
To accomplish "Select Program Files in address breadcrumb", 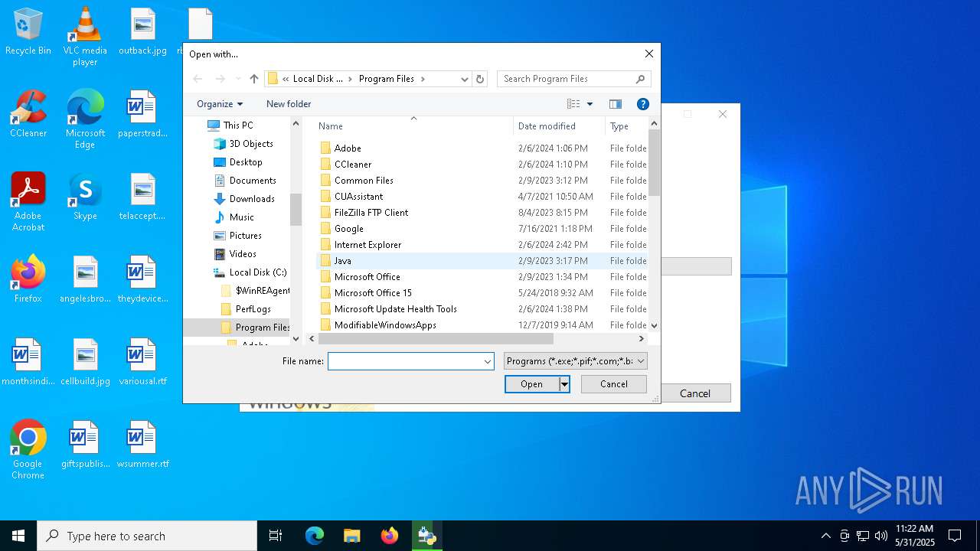I will pos(387,79).
